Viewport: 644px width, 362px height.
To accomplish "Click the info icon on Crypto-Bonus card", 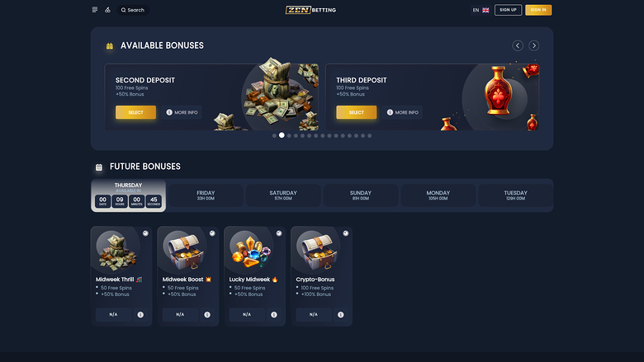I will [x=340, y=315].
